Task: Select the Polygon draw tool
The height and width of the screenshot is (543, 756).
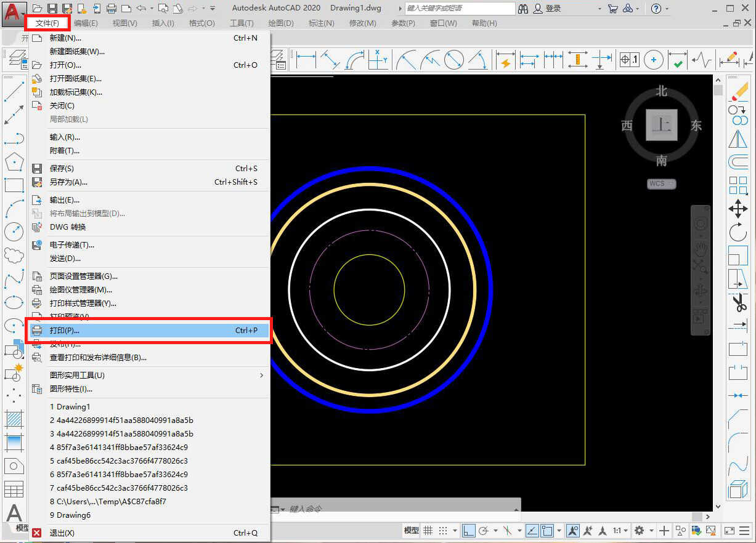Action: pos(14,163)
